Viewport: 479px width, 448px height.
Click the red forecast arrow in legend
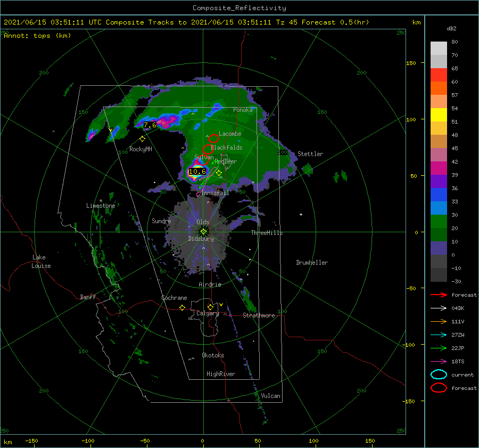439,295
